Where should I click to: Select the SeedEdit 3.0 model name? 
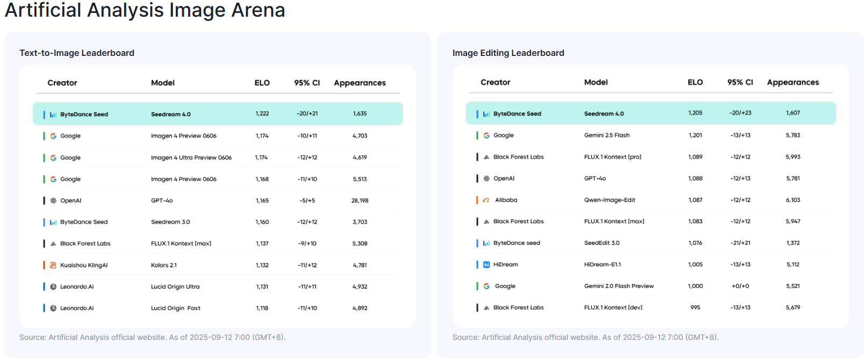(602, 243)
